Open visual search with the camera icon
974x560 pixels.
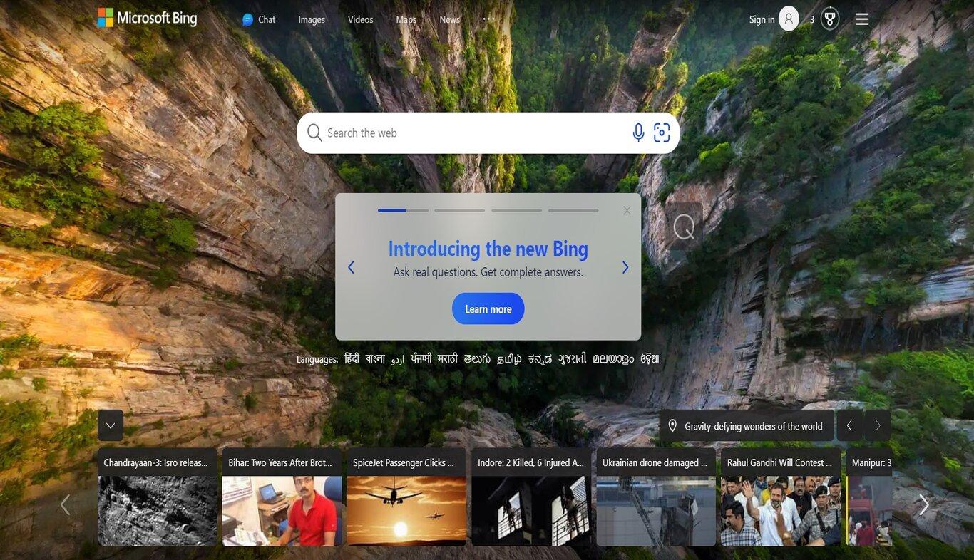[662, 133]
